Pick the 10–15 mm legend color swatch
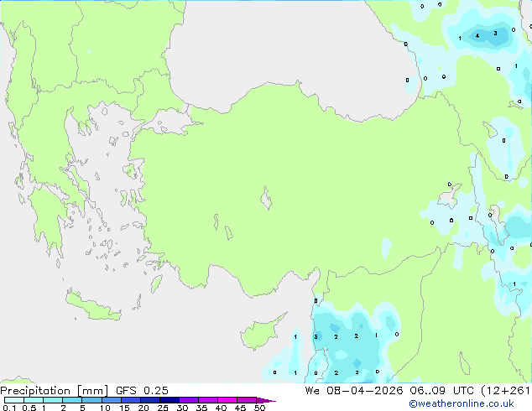The height and width of the screenshot is (411, 532). click(111, 400)
